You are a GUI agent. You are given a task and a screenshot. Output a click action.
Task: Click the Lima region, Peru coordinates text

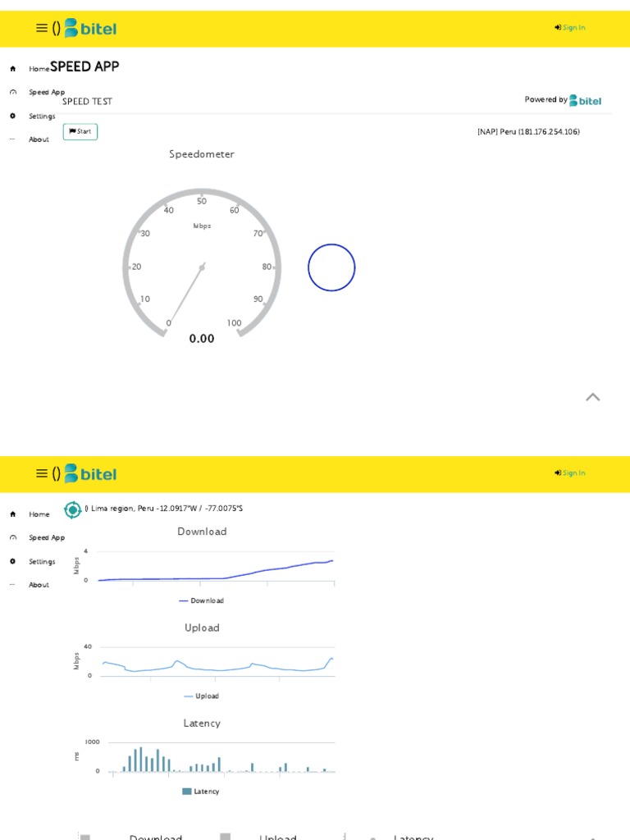(167, 509)
